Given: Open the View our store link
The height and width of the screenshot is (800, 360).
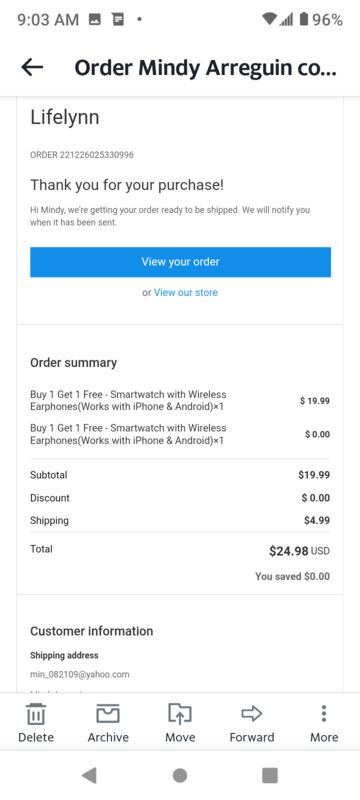Looking at the screenshot, I should click(x=186, y=292).
